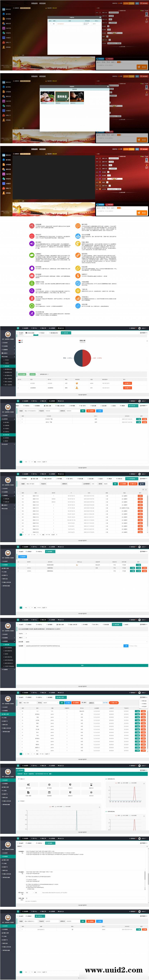Select the active teal tab above the pie chart
Viewport: 149px width, 980px height.
[66, 333]
